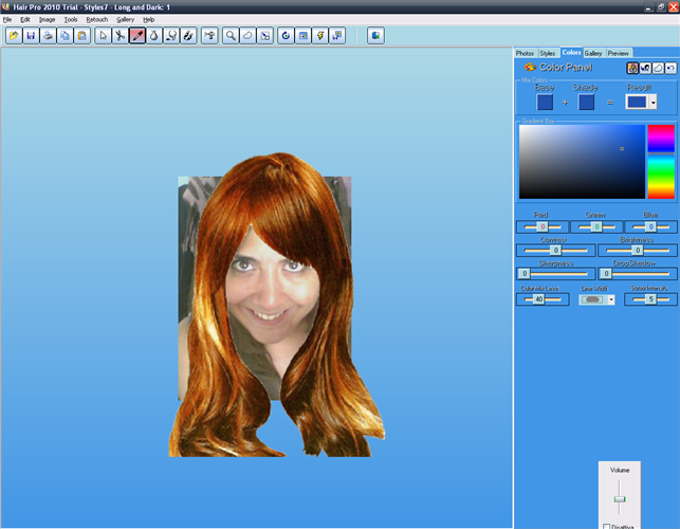Click the lightning bolt toolbar icon
Viewport: 680px width, 529px height.
[320, 35]
